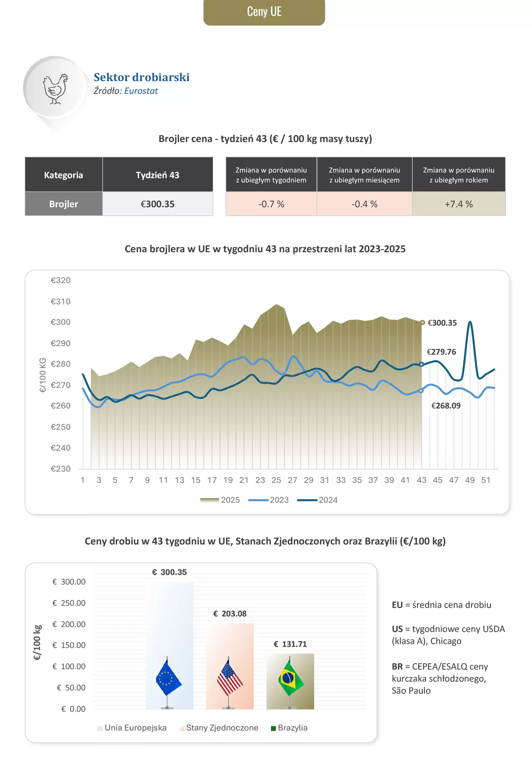Click the Unia Europejska legend swatch
The image size is (532, 773).
click(x=100, y=728)
